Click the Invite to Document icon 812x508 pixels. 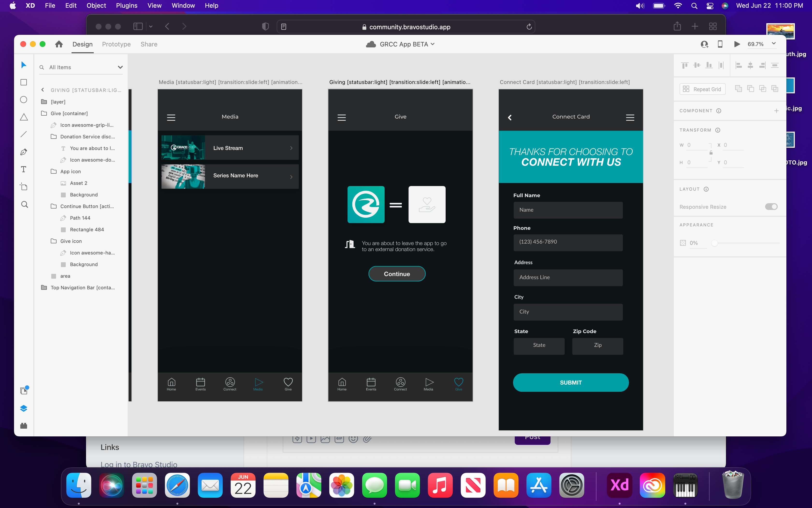pos(704,44)
